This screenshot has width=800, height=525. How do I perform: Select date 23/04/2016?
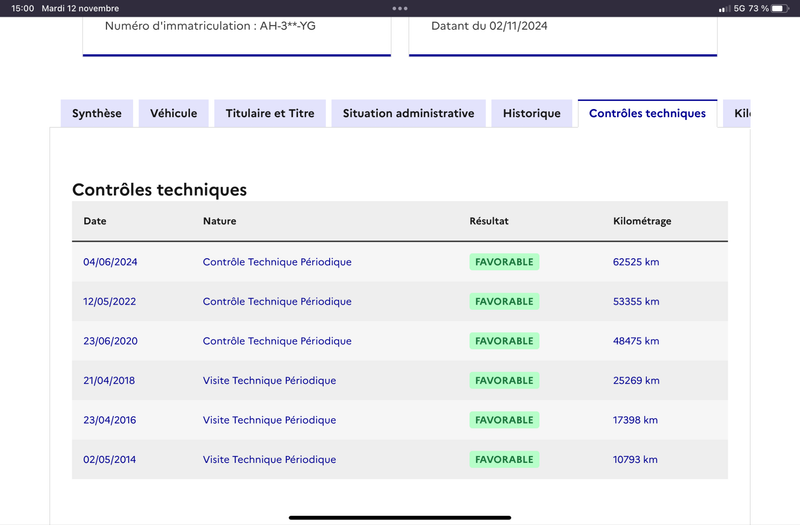pyautogui.click(x=110, y=420)
